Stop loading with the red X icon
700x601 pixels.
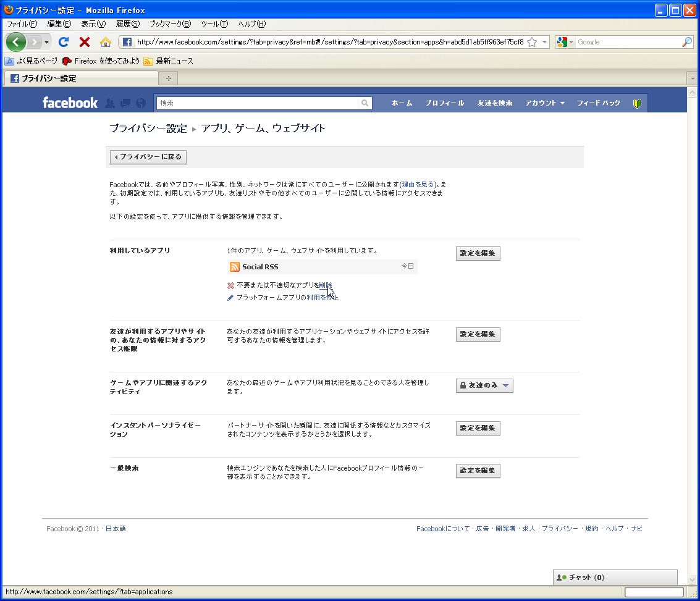click(x=85, y=42)
